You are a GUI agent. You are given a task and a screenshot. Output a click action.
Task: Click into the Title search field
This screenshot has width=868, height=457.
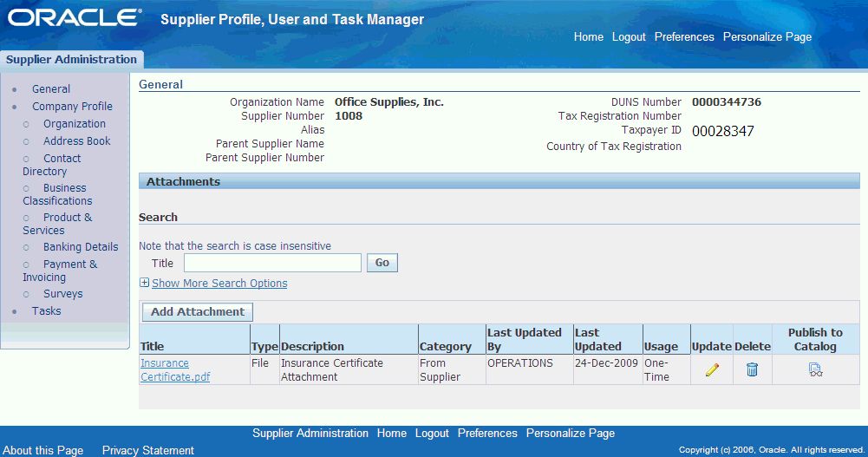point(272,263)
